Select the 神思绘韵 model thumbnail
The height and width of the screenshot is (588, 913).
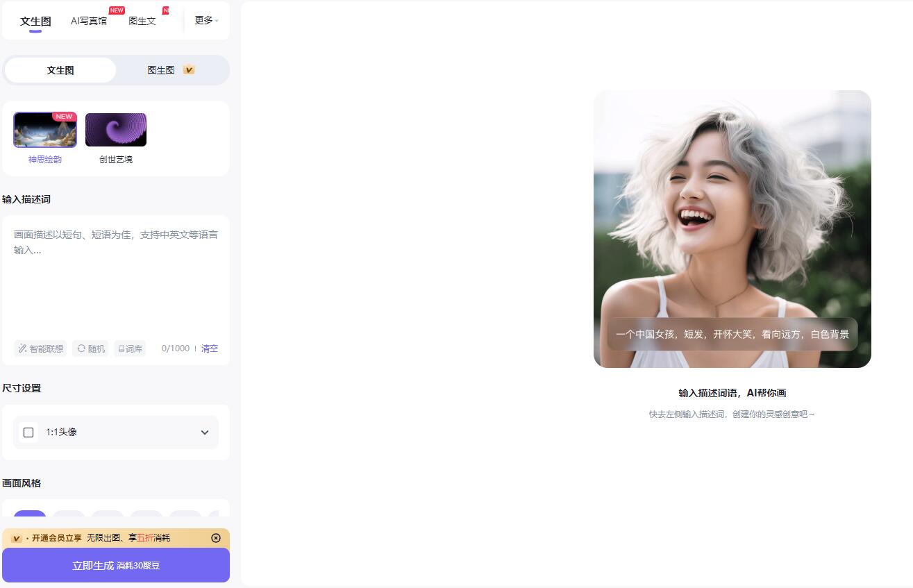pyautogui.click(x=44, y=130)
